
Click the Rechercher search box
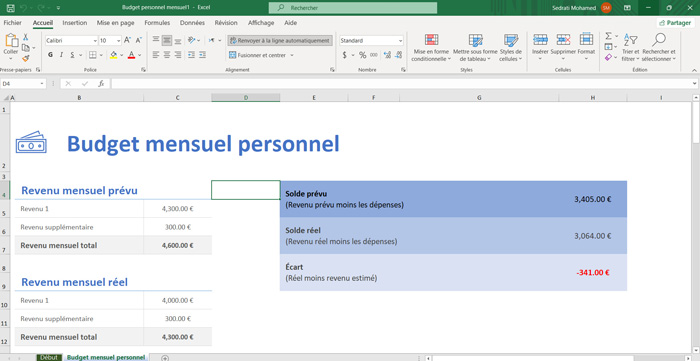[353, 8]
